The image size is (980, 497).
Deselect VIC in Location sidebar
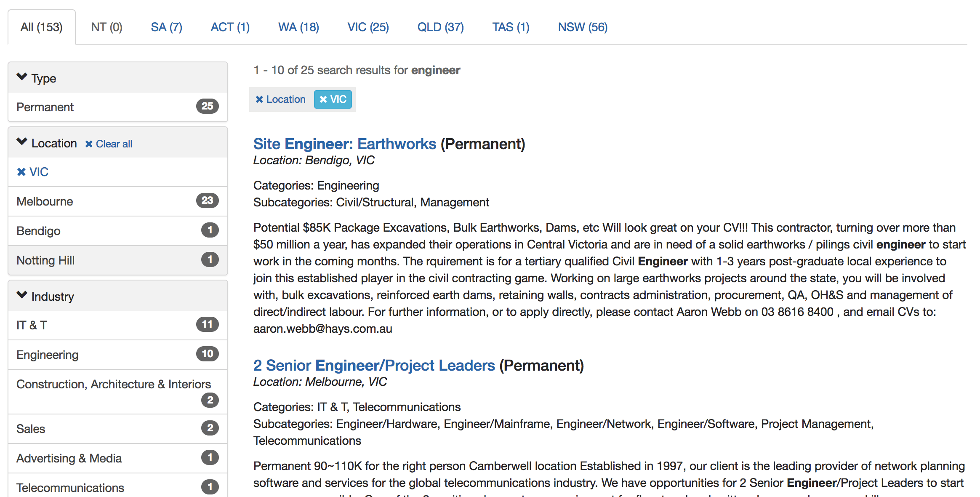click(x=21, y=172)
